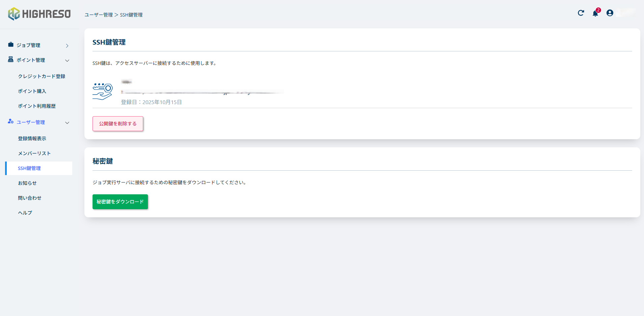Viewport: 644px width, 316px height.
Task: Select 登録情報表示 in sidebar
Action: tap(32, 139)
